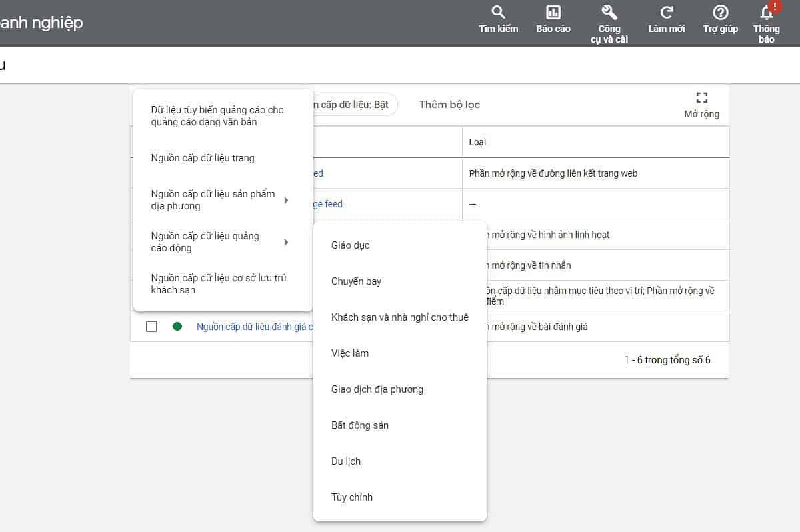
Task: Click the Làm mới refresh icon
Action: [666, 13]
